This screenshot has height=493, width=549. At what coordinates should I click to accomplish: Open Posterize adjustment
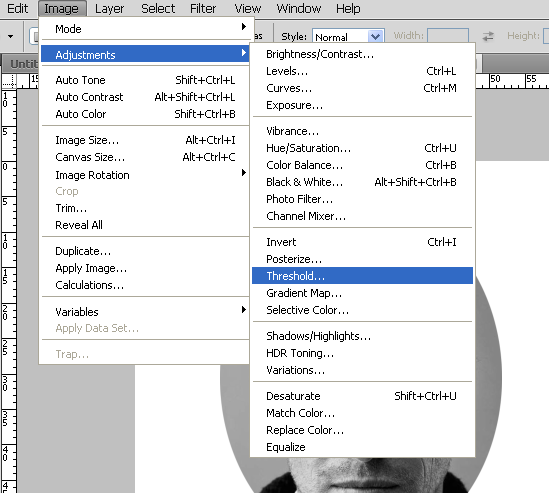(x=362, y=259)
